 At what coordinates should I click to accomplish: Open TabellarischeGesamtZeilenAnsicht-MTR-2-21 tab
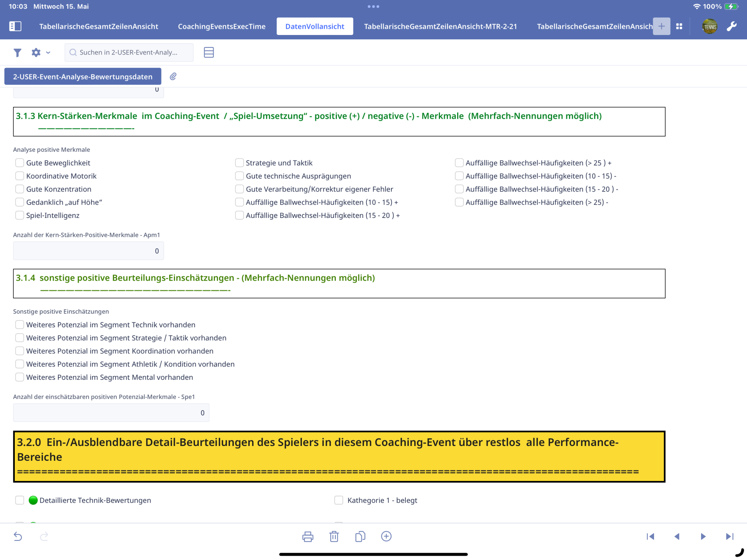440,26
